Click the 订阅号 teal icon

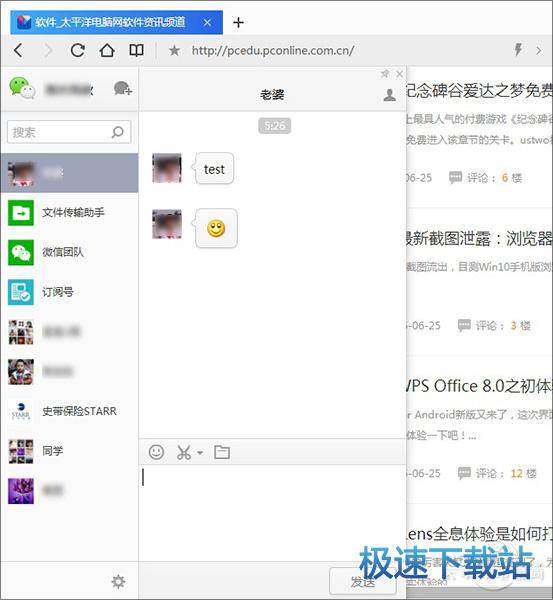[21, 292]
